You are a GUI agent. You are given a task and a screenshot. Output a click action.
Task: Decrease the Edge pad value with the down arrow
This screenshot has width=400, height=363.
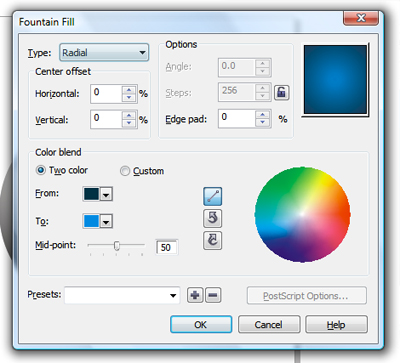[263, 122]
